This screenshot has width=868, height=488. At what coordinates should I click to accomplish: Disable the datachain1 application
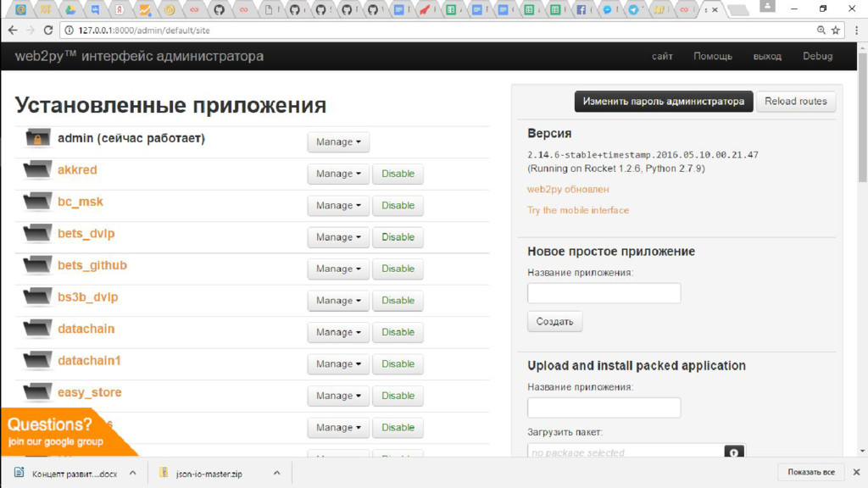398,363
